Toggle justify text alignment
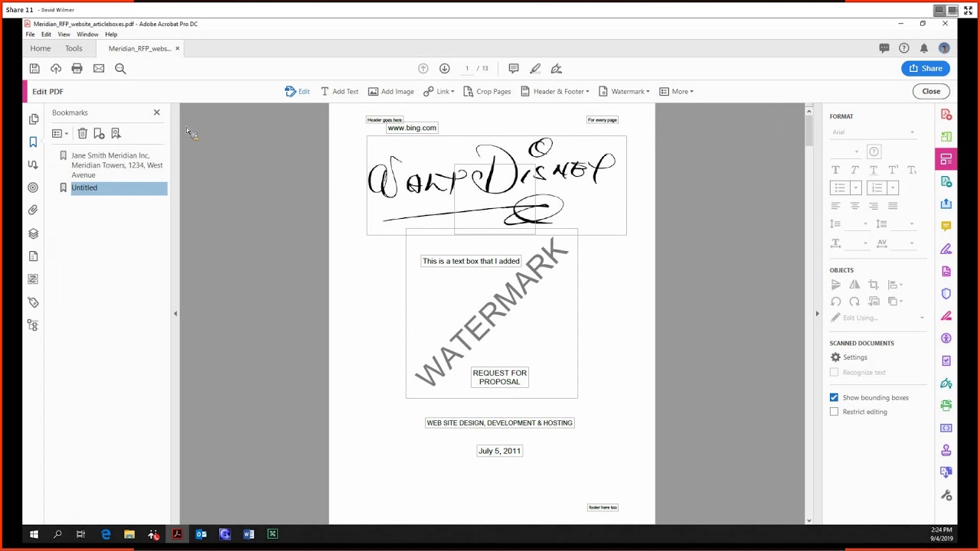The image size is (980, 551). [x=893, y=206]
